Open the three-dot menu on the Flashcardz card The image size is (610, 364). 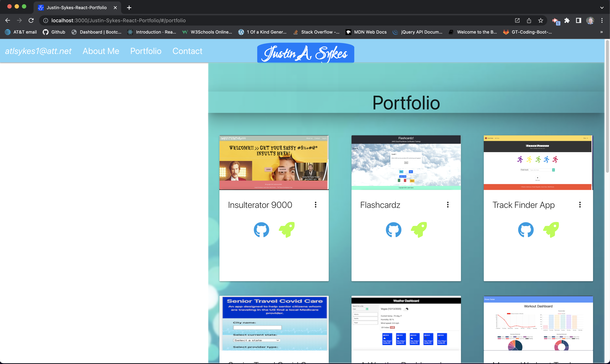pyautogui.click(x=448, y=204)
